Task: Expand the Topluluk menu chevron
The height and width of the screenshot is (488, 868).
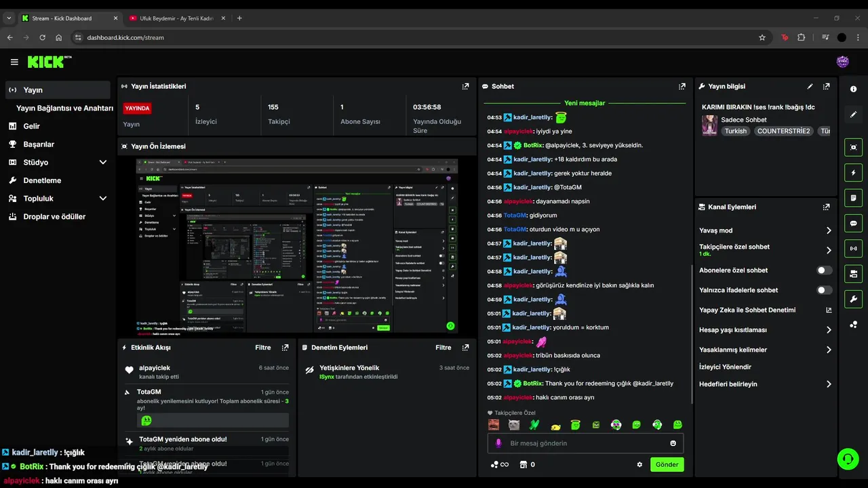Action: tap(103, 199)
